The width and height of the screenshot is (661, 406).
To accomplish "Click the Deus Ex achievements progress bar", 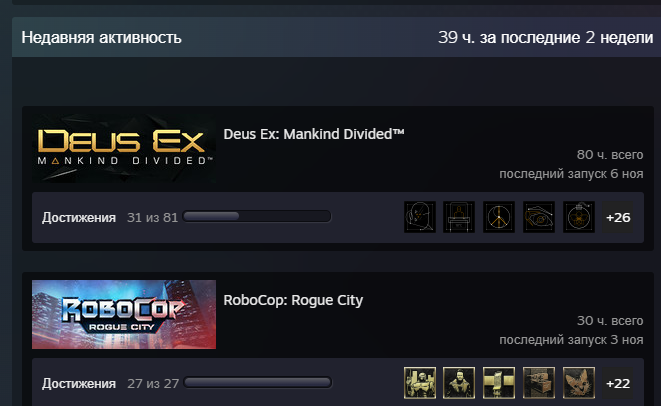I will [x=257, y=216].
